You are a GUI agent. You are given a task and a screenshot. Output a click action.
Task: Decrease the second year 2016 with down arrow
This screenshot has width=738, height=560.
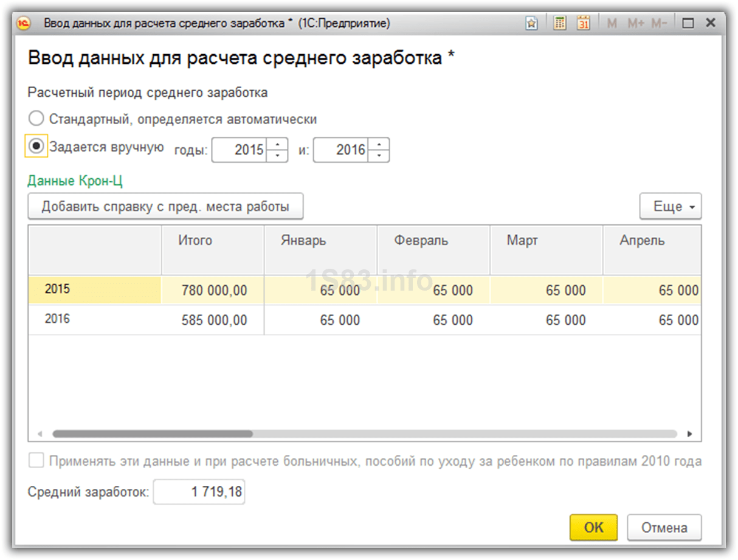click(x=379, y=156)
